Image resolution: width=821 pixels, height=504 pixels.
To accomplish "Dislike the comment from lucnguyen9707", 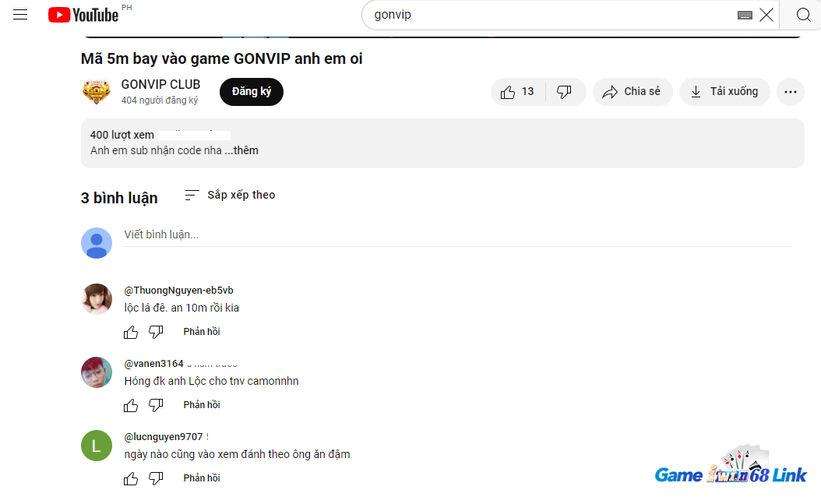I will click(x=156, y=478).
